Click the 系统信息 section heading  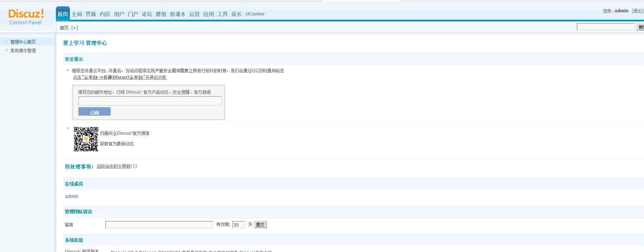click(74, 240)
